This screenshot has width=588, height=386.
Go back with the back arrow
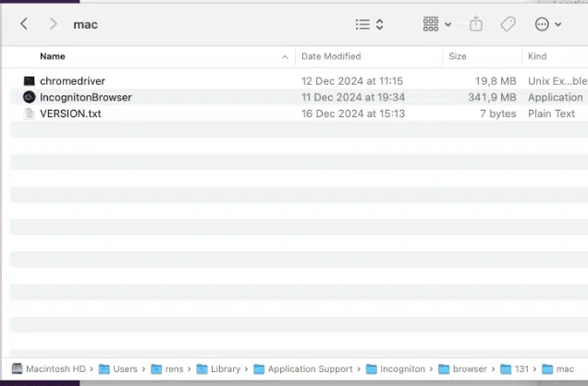coord(24,24)
